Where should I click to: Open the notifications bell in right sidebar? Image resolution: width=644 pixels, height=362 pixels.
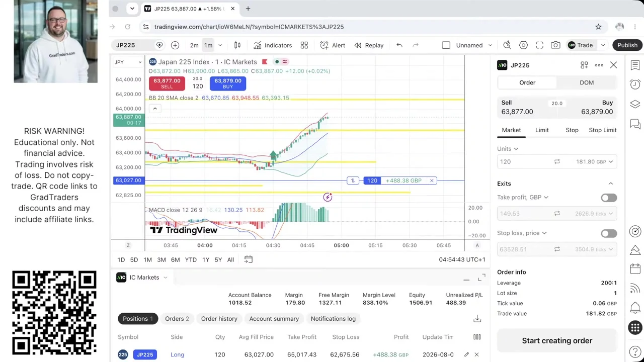[635, 308]
